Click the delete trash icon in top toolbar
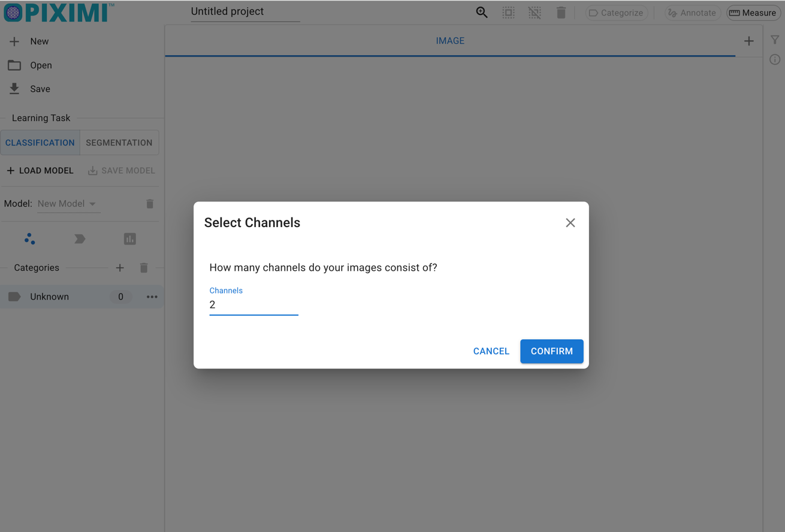Screen dimensions: 785x532 pos(561,13)
